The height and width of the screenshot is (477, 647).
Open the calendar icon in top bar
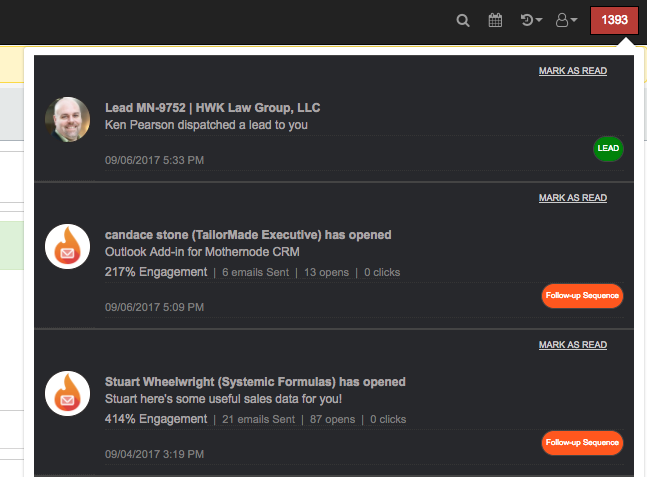(x=495, y=20)
